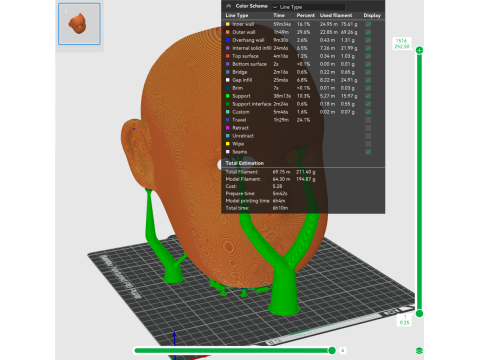Viewport: 480px width, 360px height.
Task: Enable display of Travel lines
Action: pyautogui.click(x=368, y=120)
